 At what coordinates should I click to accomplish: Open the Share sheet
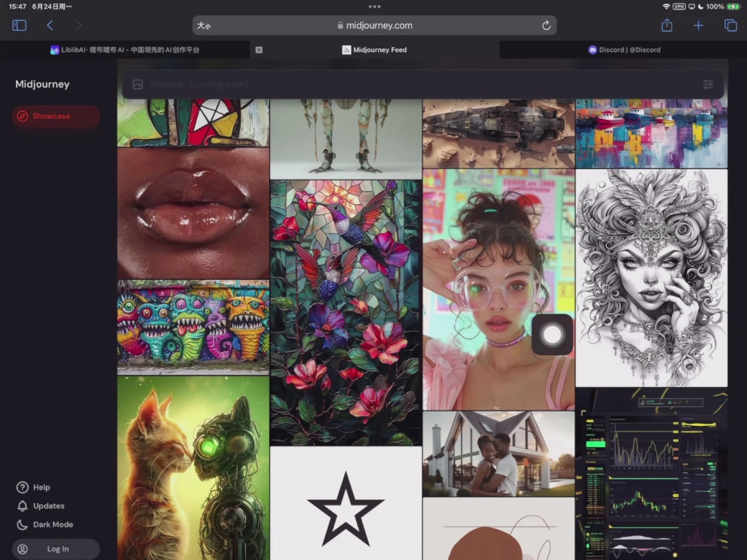(667, 25)
